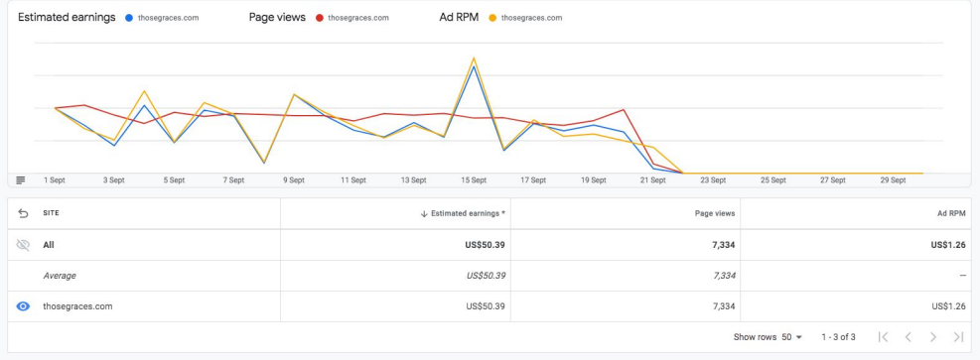
Task: Click the back arrow beside SITE header
Action: click(x=23, y=213)
